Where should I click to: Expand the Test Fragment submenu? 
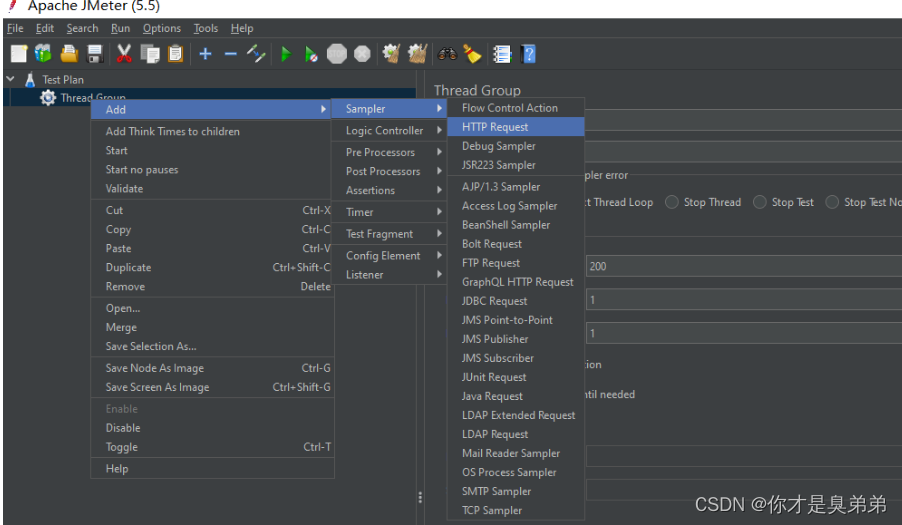pyautogui.click(x=389, y=233)
